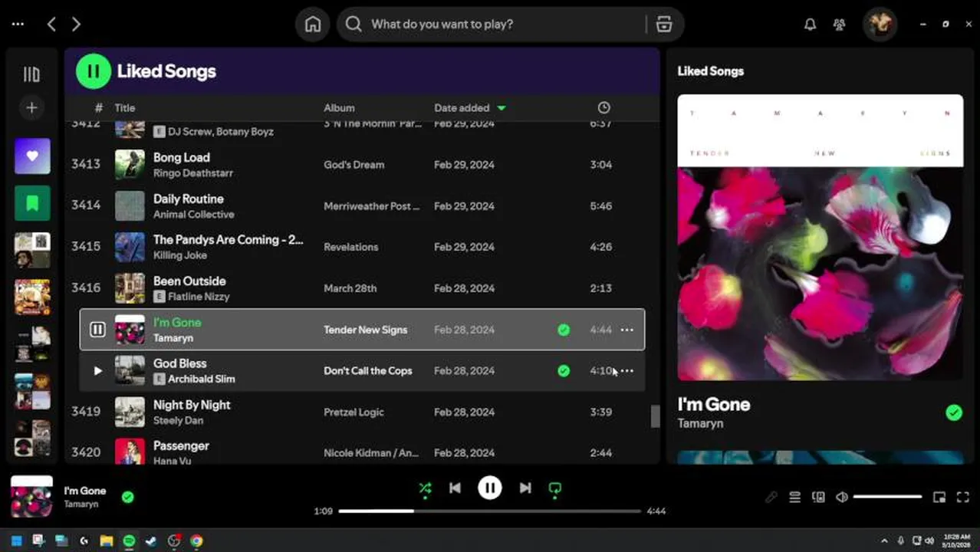Click the large Tender New Signs cover art

tap(821, 238)
